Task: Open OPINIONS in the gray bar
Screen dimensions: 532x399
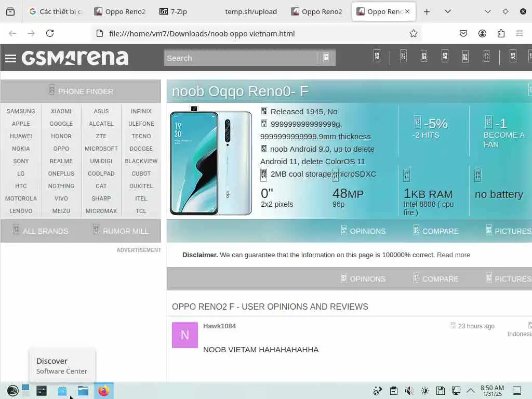Action: (363, 279)
